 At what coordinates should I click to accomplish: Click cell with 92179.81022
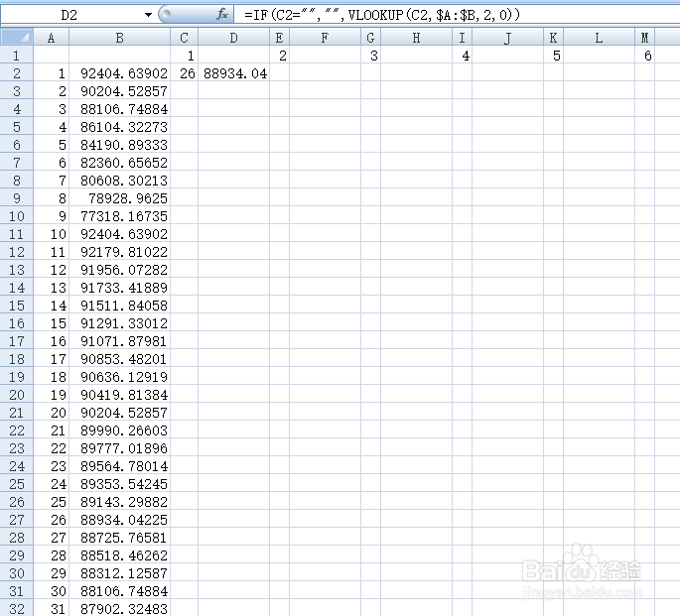120,252
